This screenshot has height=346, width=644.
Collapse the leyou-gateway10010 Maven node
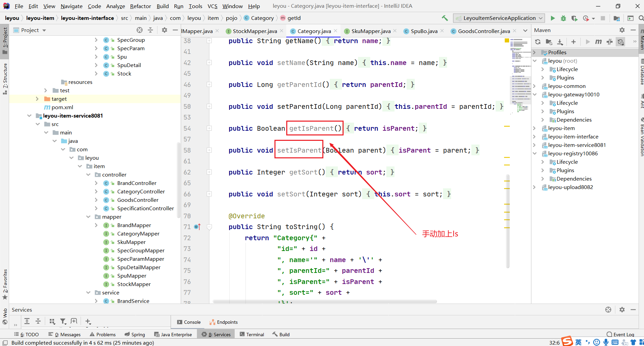[534, 94]
